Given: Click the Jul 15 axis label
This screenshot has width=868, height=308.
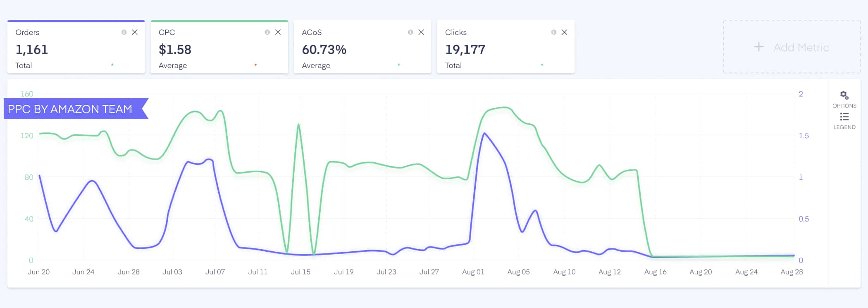Looking at the screenshot, I should click(300, 272).
